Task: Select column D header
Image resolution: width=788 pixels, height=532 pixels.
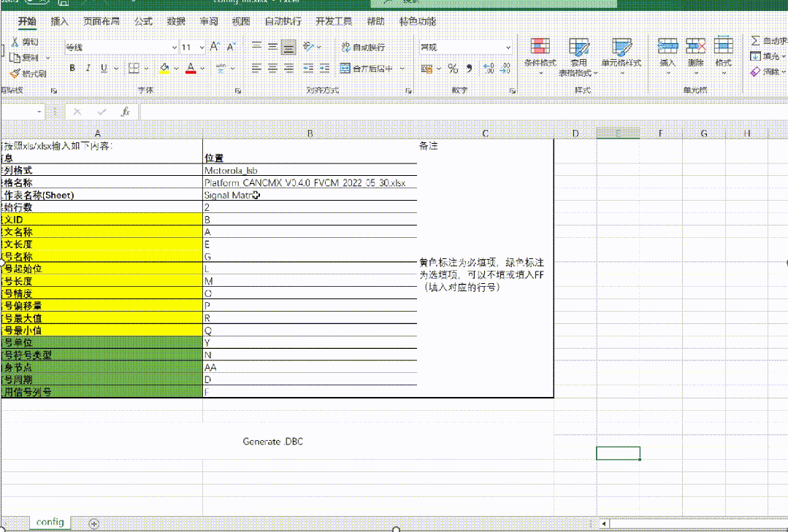Action: [x=575, y=133]
